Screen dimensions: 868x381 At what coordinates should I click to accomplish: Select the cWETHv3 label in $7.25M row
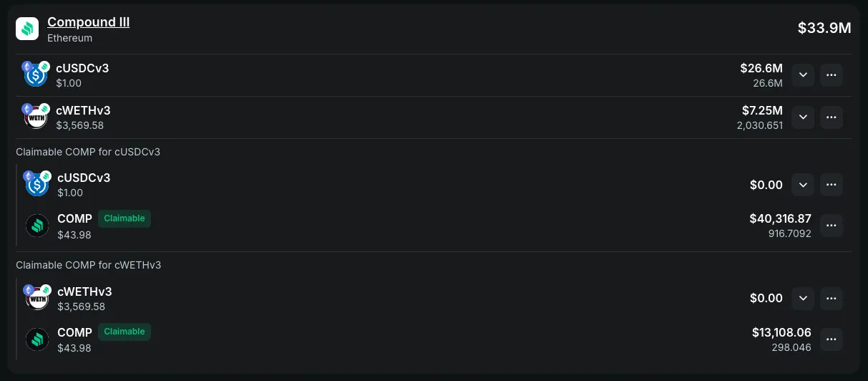tap(84, 110)
